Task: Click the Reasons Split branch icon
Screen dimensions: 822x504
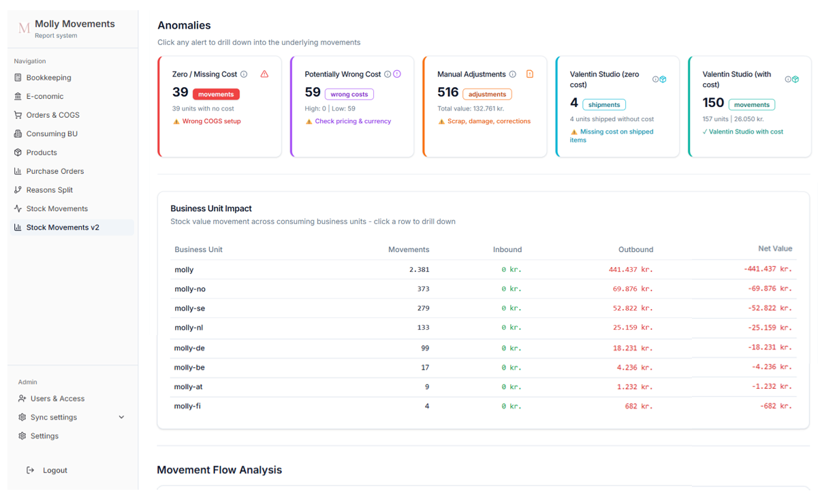Action: [18, 190]
